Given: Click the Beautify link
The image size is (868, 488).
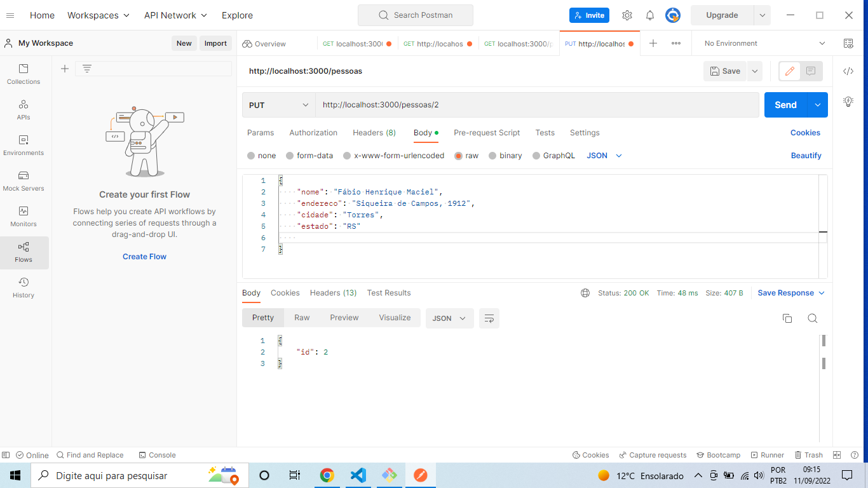Looking at the screenshot, I should point(806,156).
